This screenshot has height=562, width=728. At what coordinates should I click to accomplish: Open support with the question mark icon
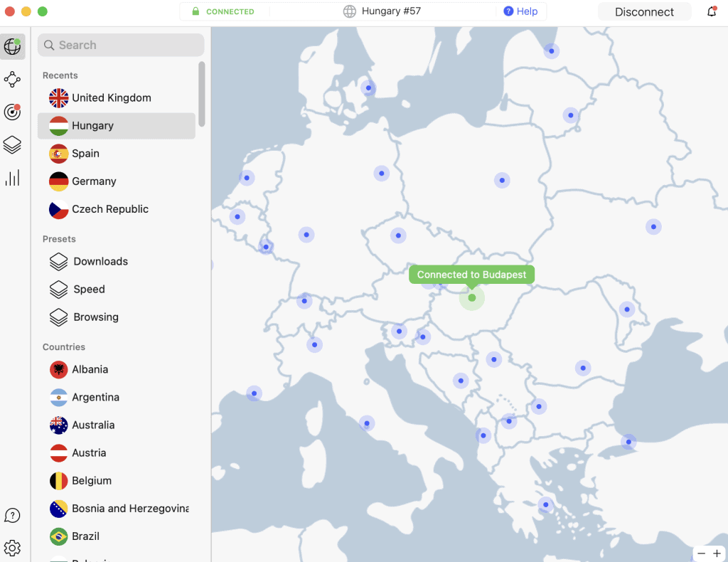[12, 515]
